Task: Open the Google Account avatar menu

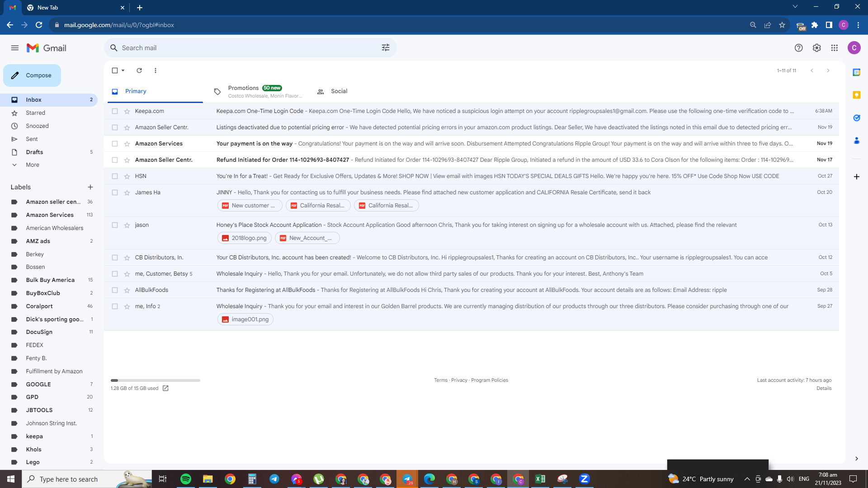Action: [854, 48]
